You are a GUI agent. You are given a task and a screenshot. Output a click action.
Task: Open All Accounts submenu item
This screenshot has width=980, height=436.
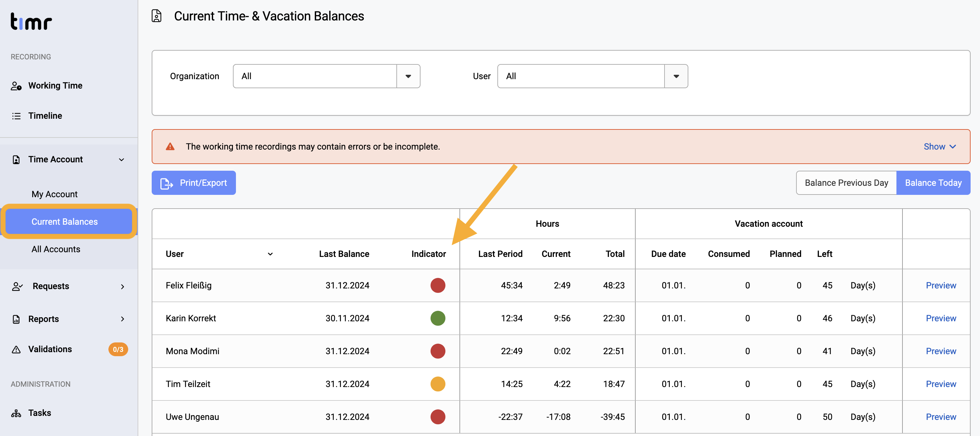tap(56, 250)
